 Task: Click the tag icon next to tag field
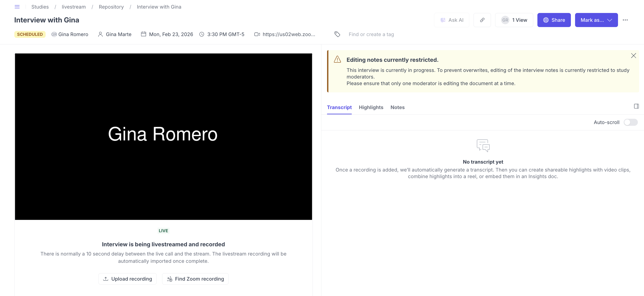pyautogui.click(x=337, y=34)
